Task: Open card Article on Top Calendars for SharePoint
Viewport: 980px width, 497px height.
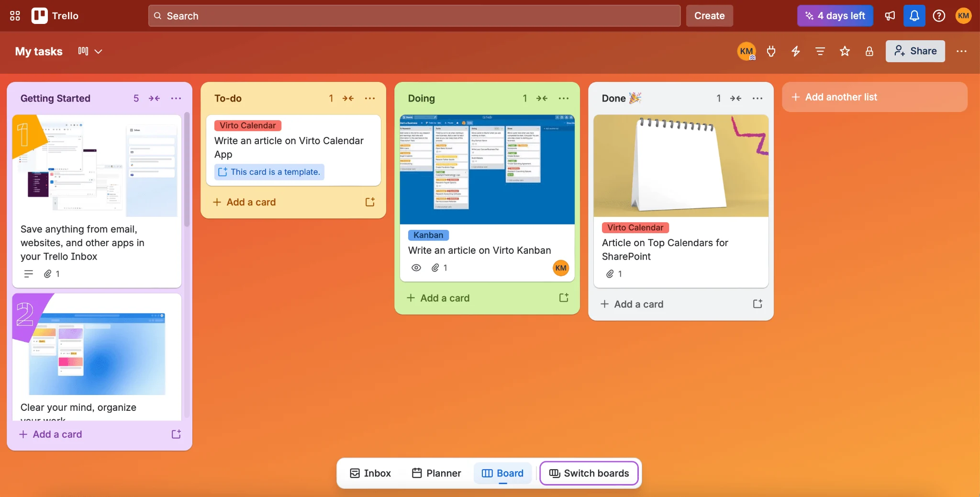Action: point(665,249)
